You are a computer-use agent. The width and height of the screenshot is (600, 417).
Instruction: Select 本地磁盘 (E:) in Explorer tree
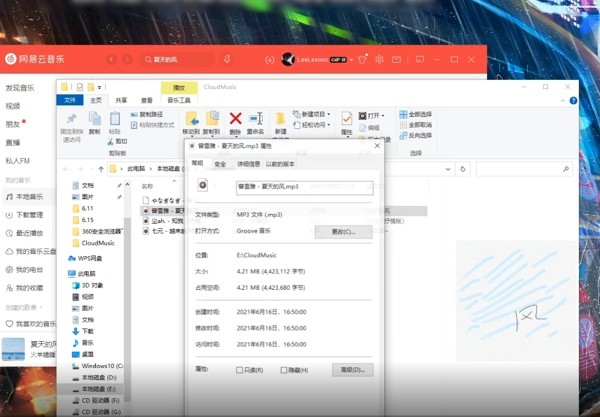(94, 389)
